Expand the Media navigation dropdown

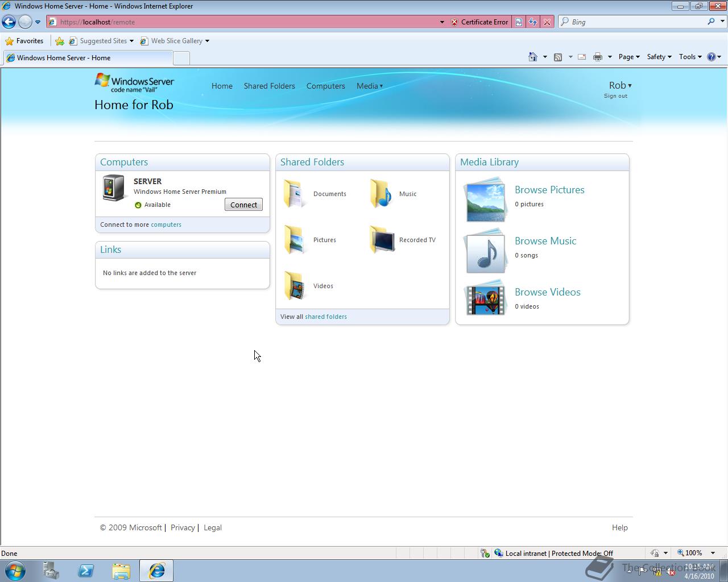tap(370, 86)
